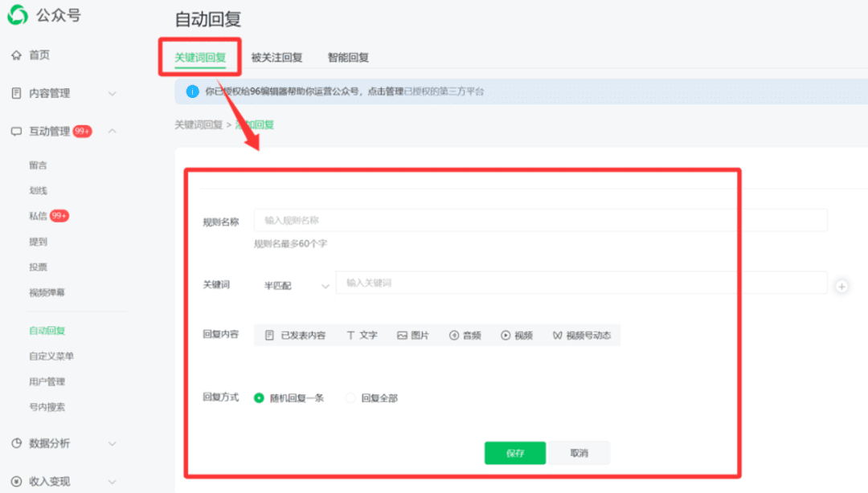Select 回复全部 radio button

pos(350,397)
